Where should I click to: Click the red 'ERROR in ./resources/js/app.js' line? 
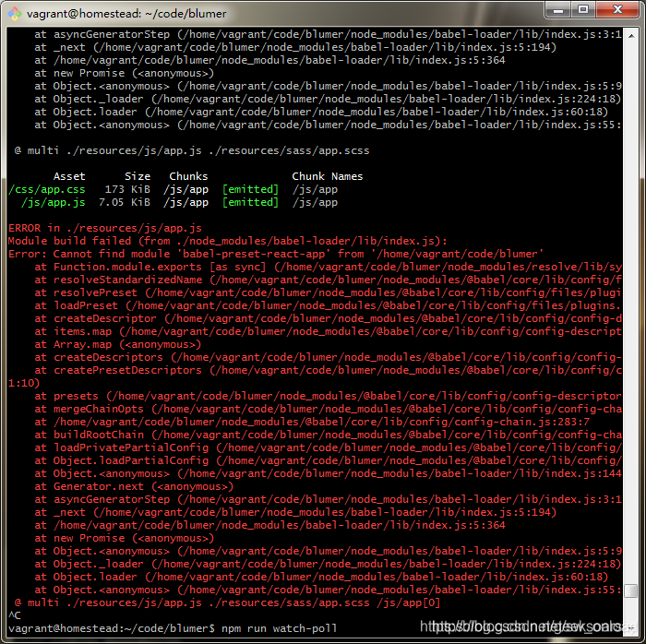coord(105,228)
